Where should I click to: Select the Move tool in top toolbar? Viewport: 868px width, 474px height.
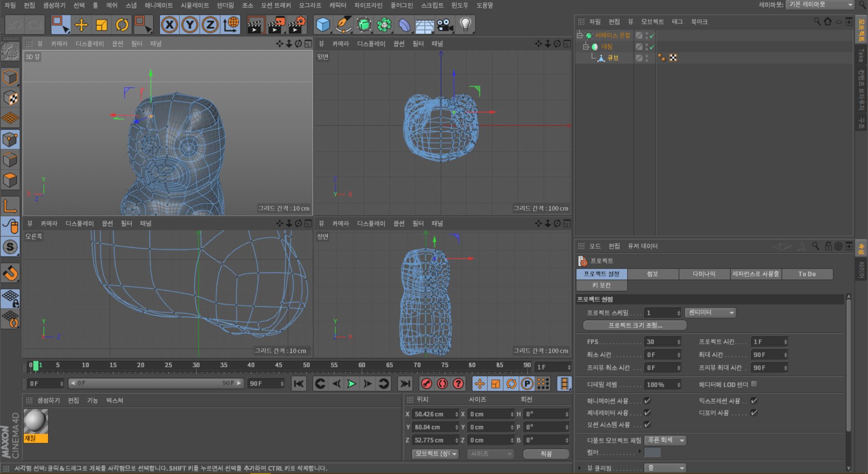(x=81, y=24)
